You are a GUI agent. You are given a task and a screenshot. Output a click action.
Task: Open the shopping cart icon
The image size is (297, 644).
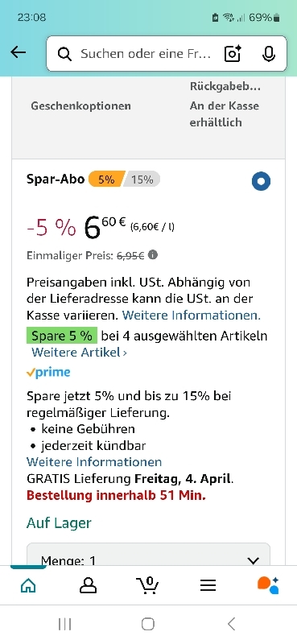pyautogui.click(x=147, y=585)
